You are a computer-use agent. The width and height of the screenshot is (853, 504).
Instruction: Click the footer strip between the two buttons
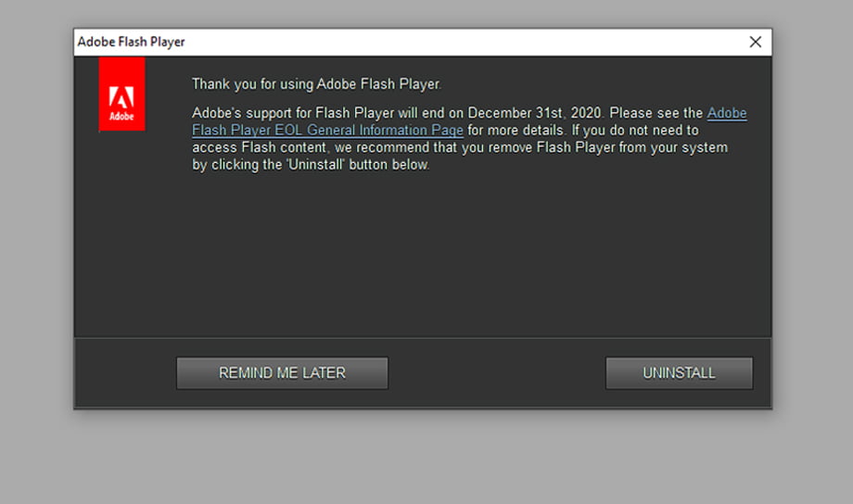497,373
